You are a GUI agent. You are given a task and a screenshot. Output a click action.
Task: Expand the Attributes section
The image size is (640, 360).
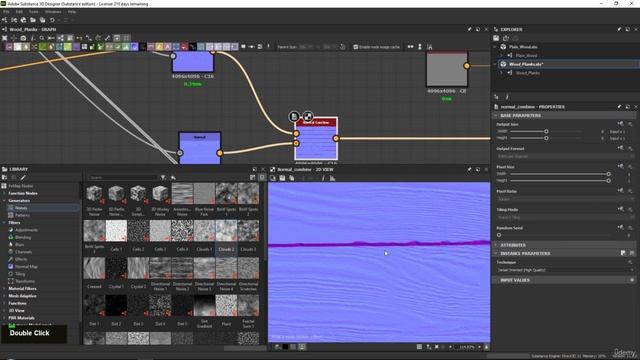click(496, 245)
